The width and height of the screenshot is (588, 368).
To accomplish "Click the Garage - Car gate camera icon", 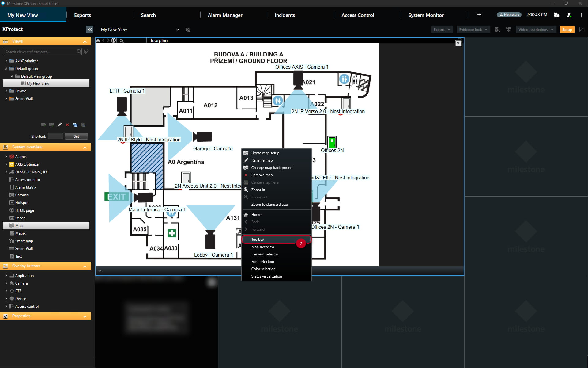I will click(x=202, y=137).
